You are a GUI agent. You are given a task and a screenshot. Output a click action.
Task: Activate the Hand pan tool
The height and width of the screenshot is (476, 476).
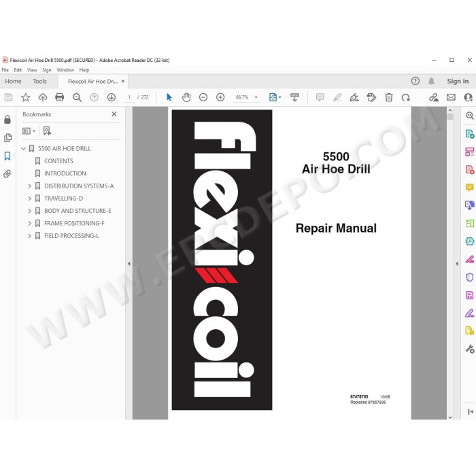coord(186,97)
